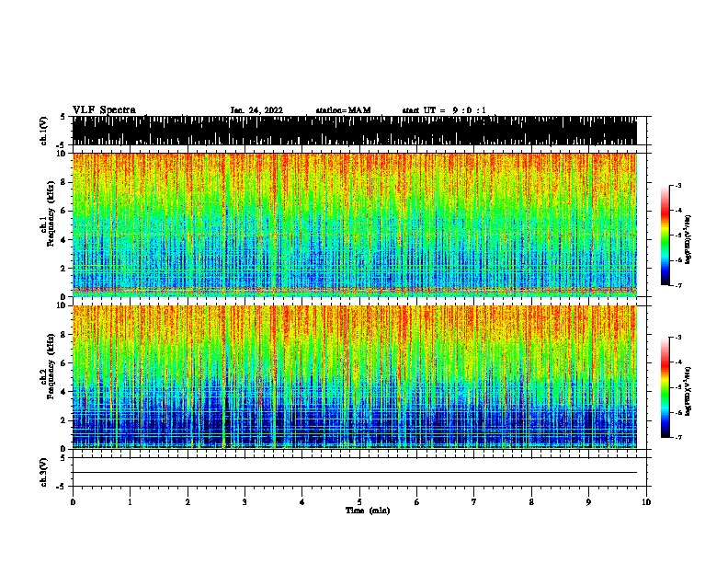Click the "-7" label on ch.1 color scale
The image size is (728, 563).
(677, 285)
